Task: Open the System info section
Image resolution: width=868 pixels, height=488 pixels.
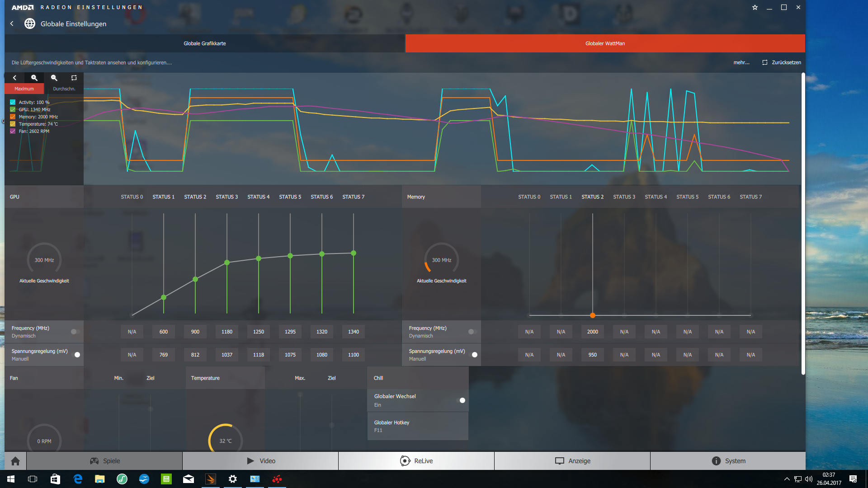Action: click(x=728, y=461)
